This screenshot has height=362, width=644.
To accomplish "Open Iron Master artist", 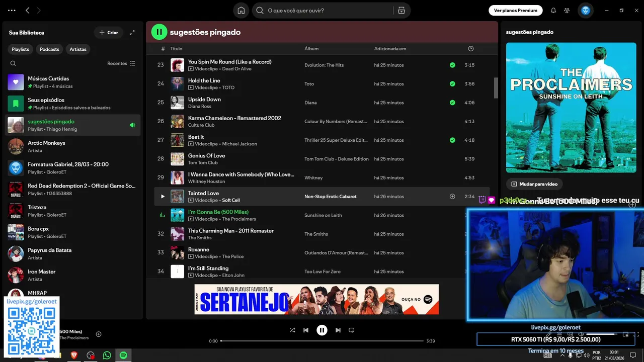I will [73, 275].
